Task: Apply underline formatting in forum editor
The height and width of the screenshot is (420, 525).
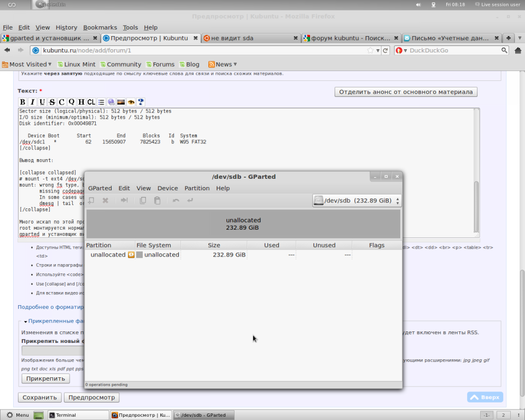Action: pyautogui.click(x=42, y=102)
